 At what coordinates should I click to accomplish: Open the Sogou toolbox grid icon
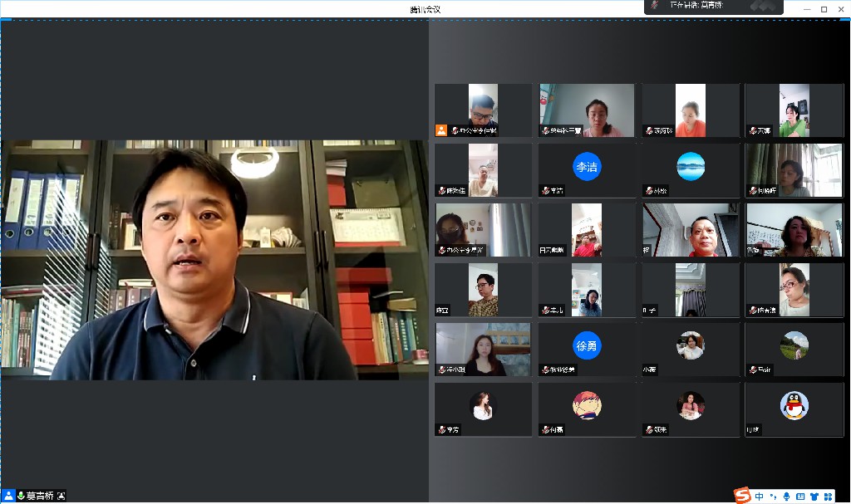click(828, 497)
